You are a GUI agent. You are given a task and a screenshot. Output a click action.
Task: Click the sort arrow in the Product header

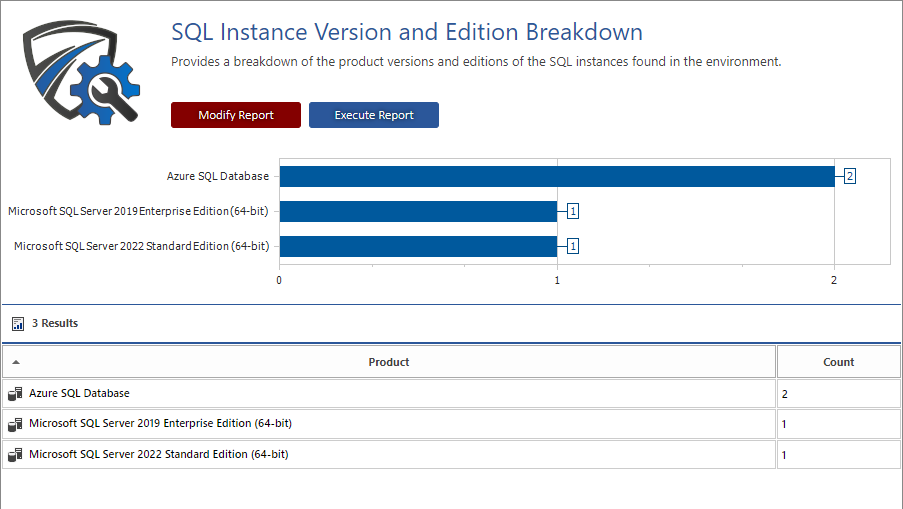tap(15, 362)
